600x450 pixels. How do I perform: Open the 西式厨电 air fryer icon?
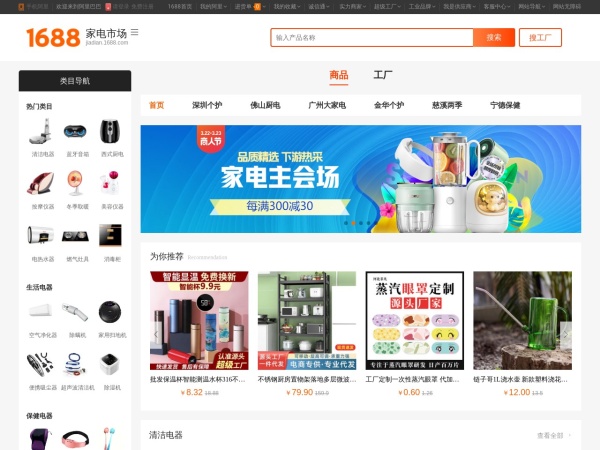(110, 132)
